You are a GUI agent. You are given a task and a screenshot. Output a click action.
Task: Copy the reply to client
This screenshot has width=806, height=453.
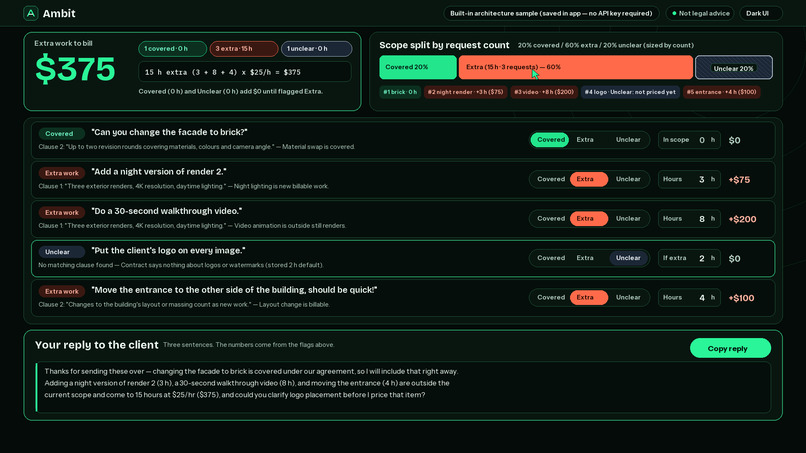(x=730, y=348)
